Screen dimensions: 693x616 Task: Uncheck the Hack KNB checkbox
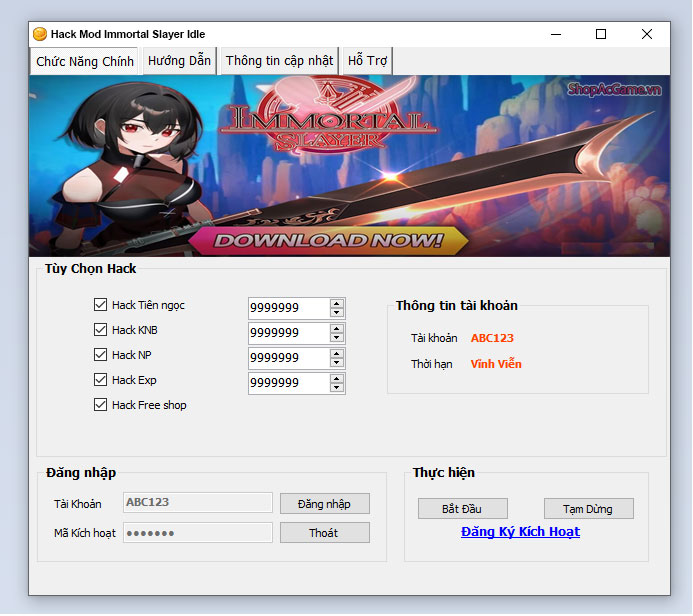[100, 330]
